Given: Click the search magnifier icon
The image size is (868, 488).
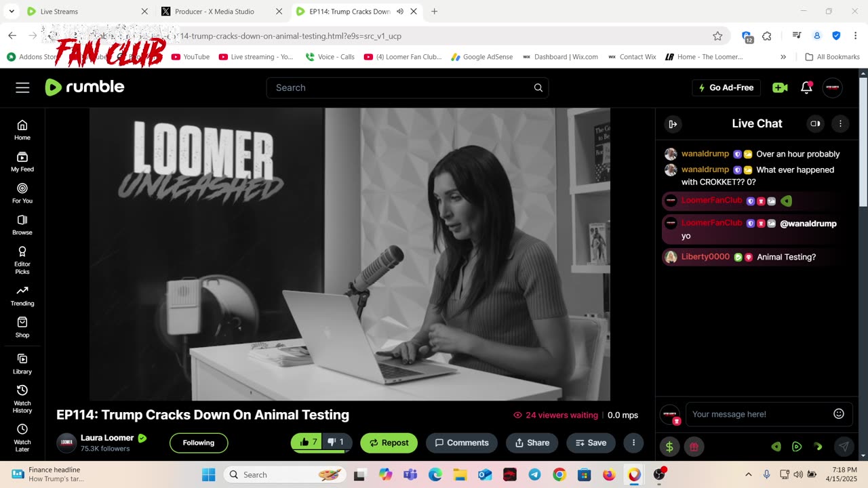Looking at the screenshot, I should point(538,87).
